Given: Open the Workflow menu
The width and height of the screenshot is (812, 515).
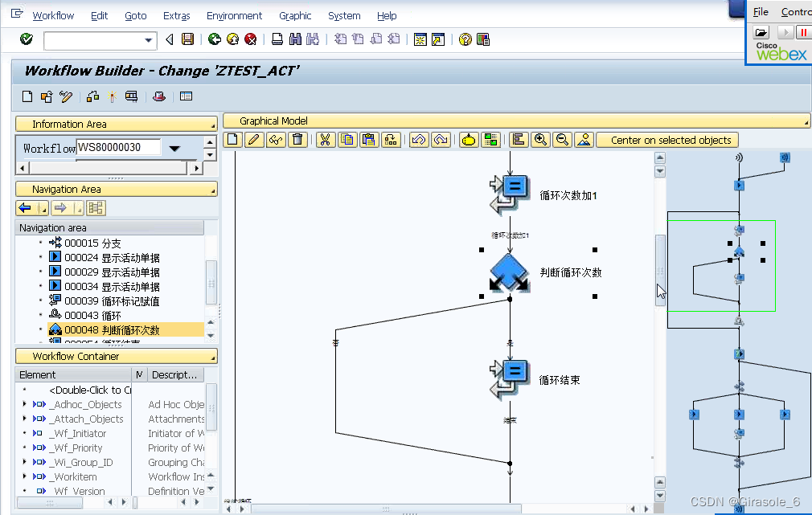Looking at the screenshot, I should coord(53,15).
